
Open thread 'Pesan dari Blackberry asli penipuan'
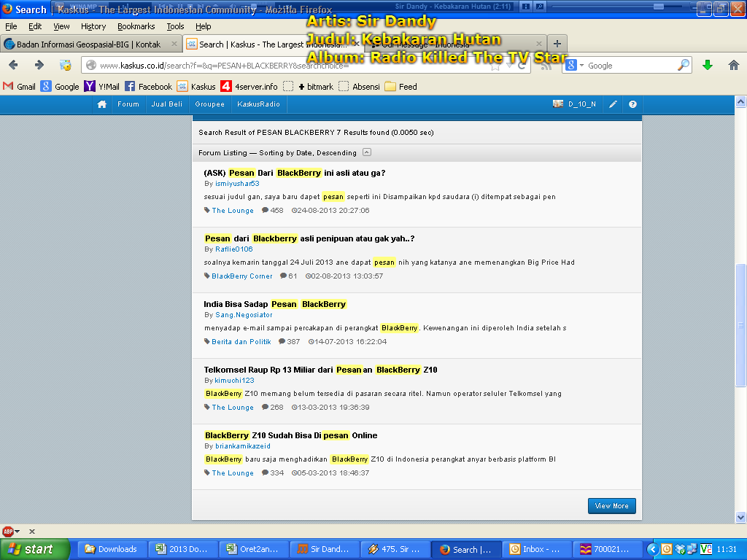[x=309, y=238]
